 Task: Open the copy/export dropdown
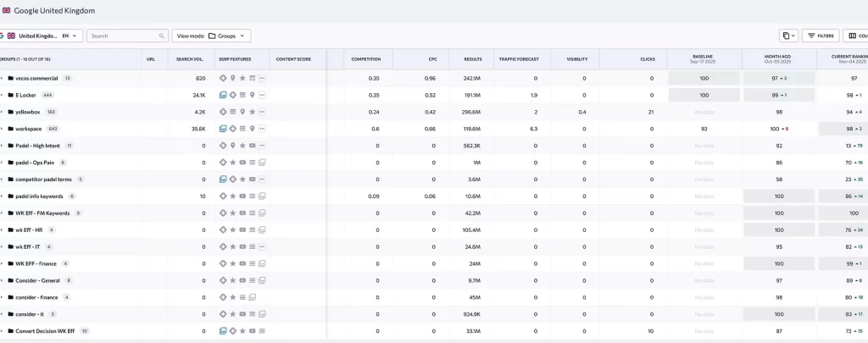(788, 36)
